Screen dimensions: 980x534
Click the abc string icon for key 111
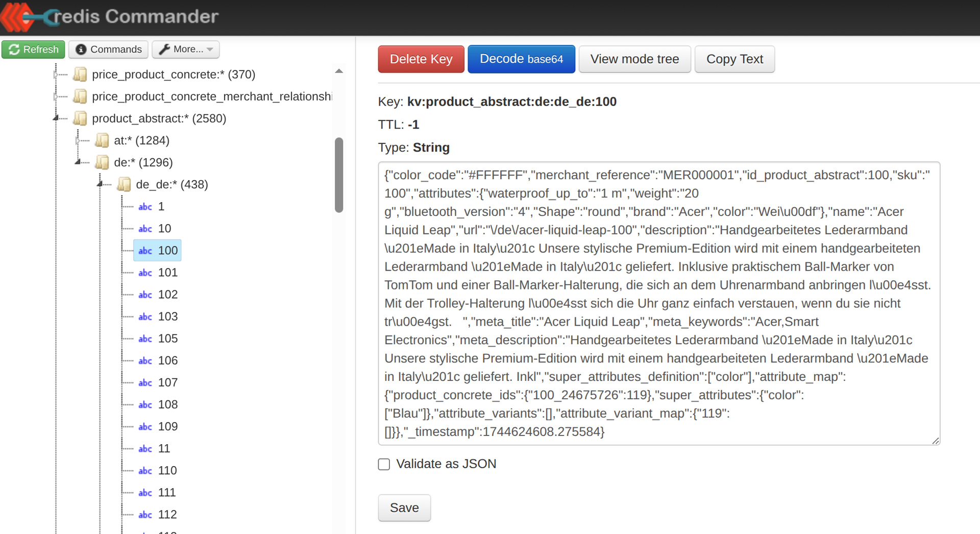(145, 493)
